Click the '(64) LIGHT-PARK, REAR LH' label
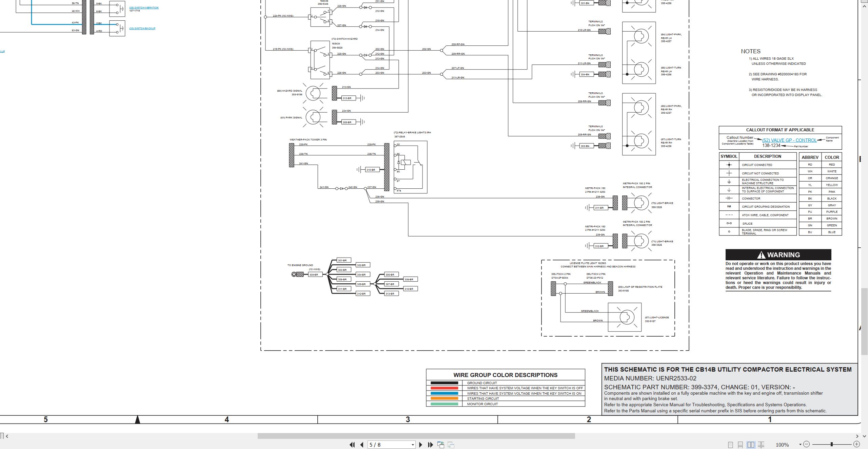This screenshot has width=868, height=449. (x=671, y=36)
